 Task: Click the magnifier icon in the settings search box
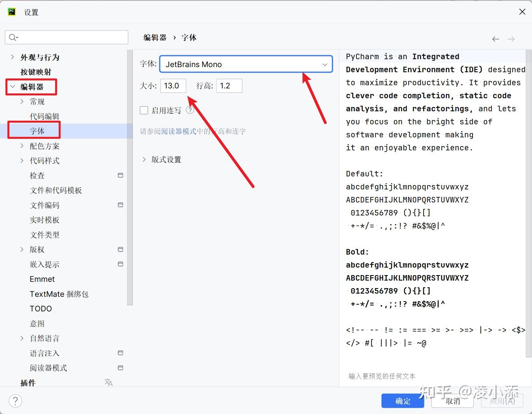[13, 37]
